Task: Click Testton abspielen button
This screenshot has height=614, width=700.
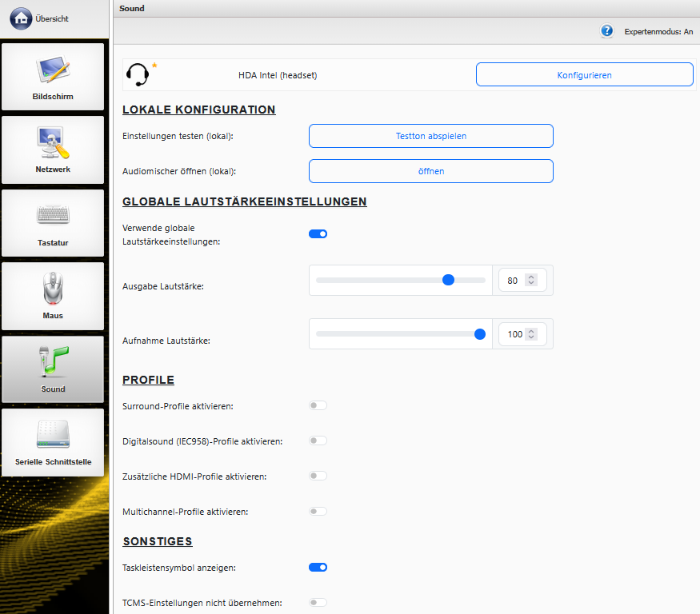Action: [x=430, y=136]
